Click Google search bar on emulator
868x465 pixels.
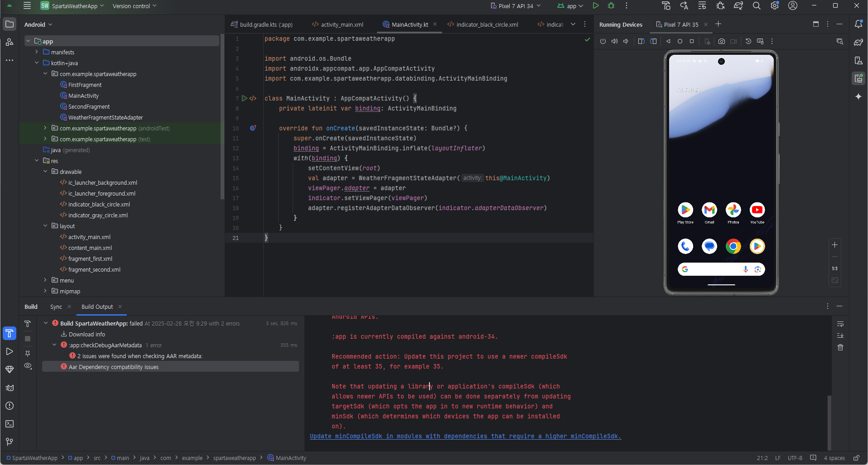(721, 269)
